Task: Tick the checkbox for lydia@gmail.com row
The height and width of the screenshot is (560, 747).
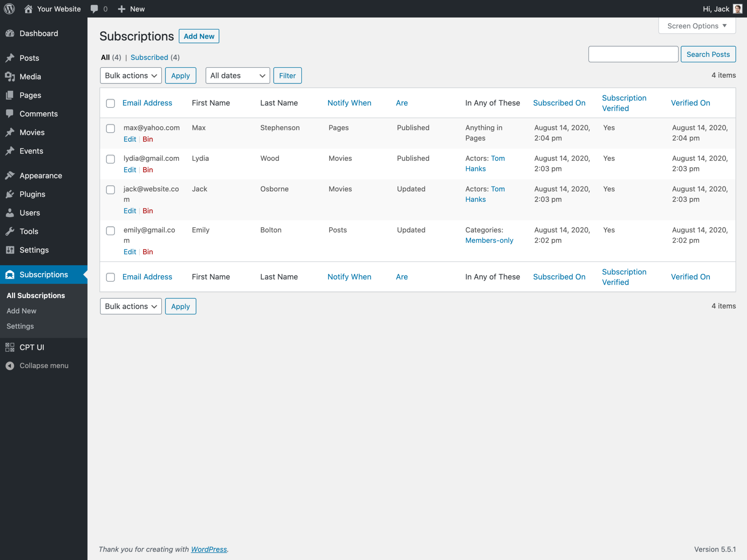Action: pyautogui.click(x=111, y=159)
